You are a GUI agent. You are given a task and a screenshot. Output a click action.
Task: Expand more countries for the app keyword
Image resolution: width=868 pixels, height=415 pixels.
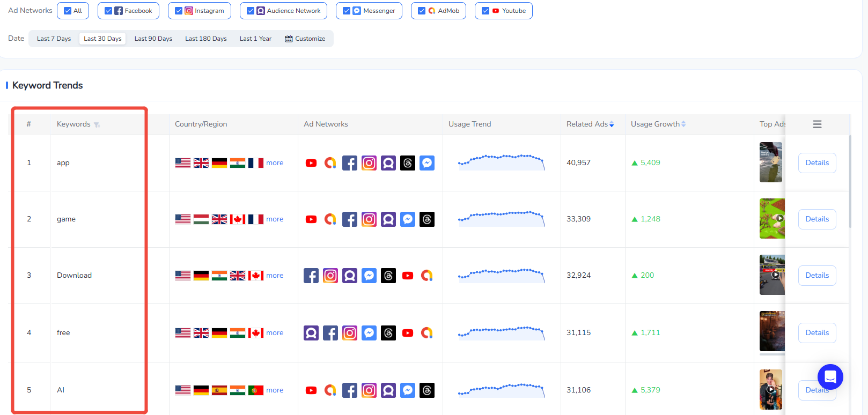coord(275,163)
